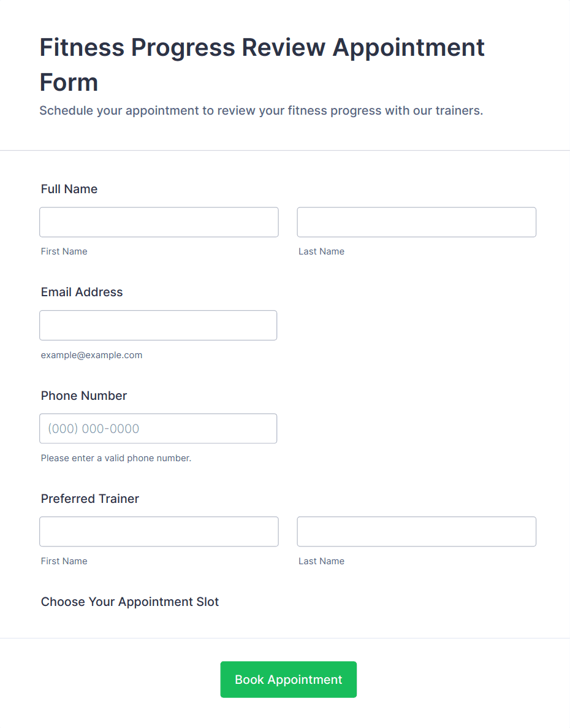Click the 'Schedule your appointment' subtitle text
Screen dimensions: 570x728
261,110
